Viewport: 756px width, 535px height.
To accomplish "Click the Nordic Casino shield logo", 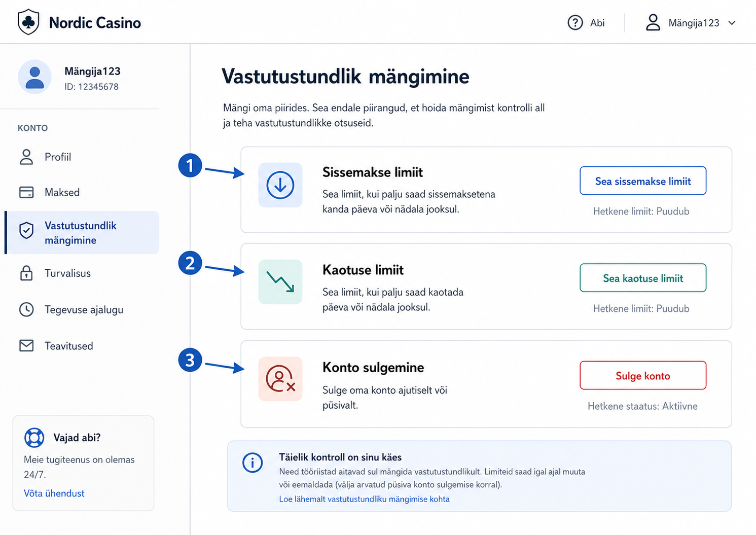I will coord(28,22).
